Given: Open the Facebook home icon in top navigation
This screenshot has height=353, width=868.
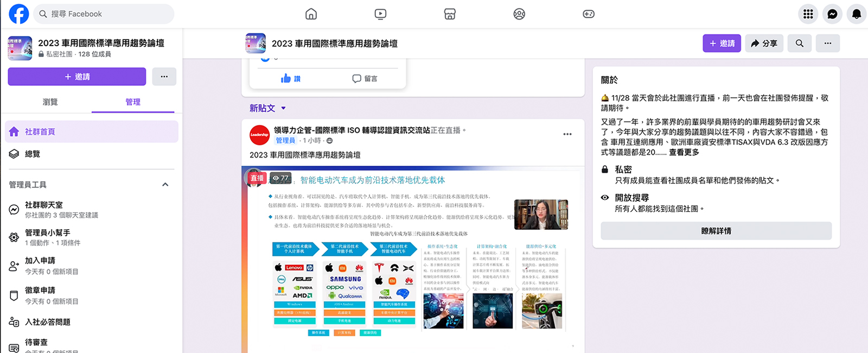Looking at the screenshot, I should (x=311, y=14).
